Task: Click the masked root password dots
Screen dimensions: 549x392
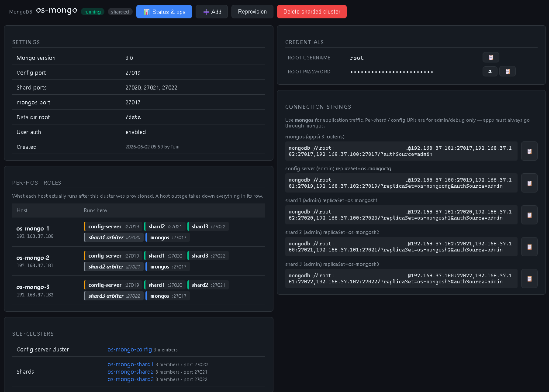Action: pos(392,72)
